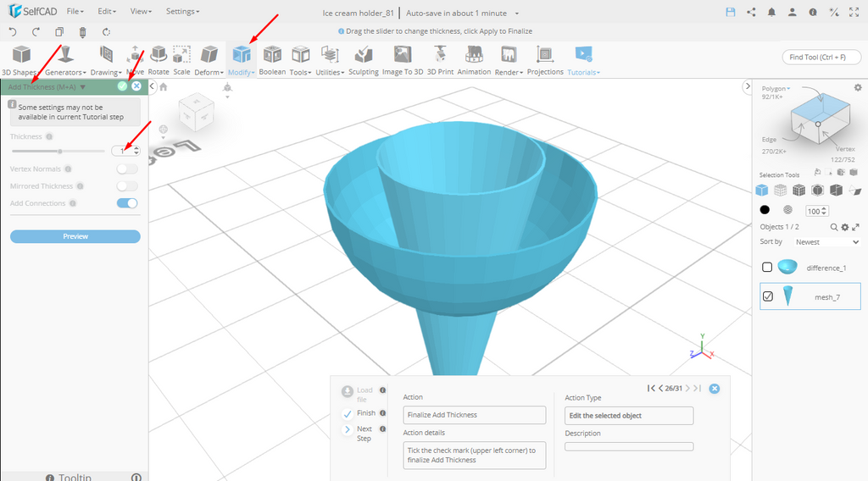868x481 pixels.
Task: Open the 3D Print tool
Action: tap(440, 60)
